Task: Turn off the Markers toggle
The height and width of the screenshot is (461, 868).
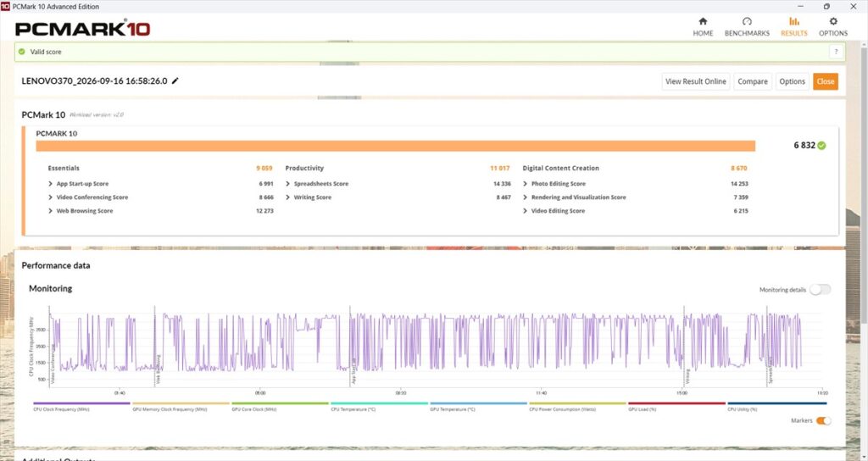Action: (823, 420)
